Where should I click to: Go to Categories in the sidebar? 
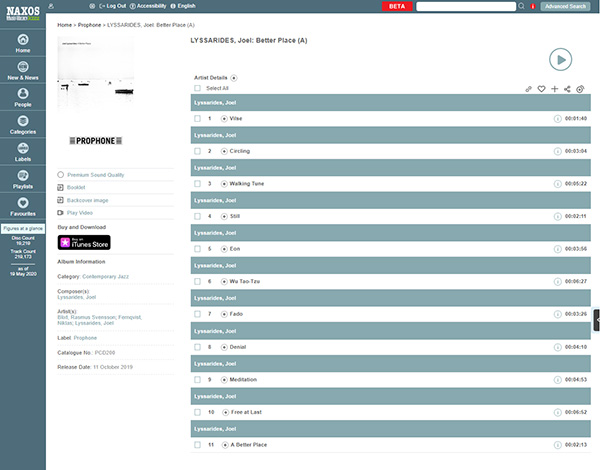click(22, 124)
